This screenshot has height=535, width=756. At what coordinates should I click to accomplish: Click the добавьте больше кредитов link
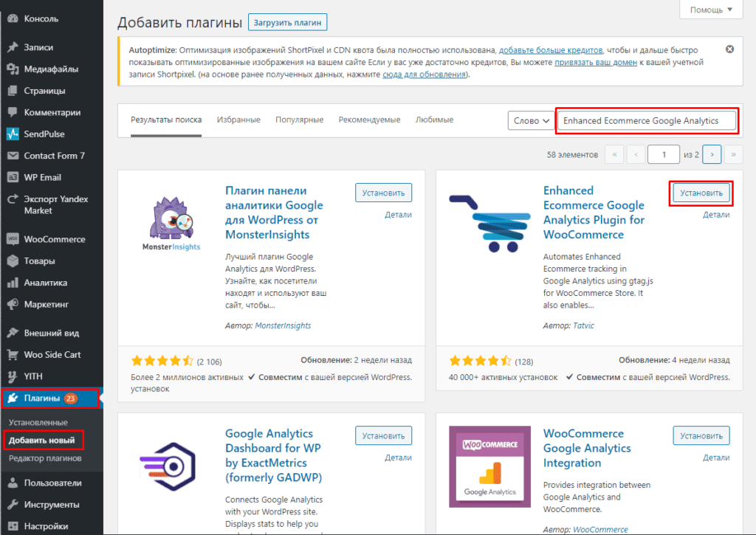551,50
